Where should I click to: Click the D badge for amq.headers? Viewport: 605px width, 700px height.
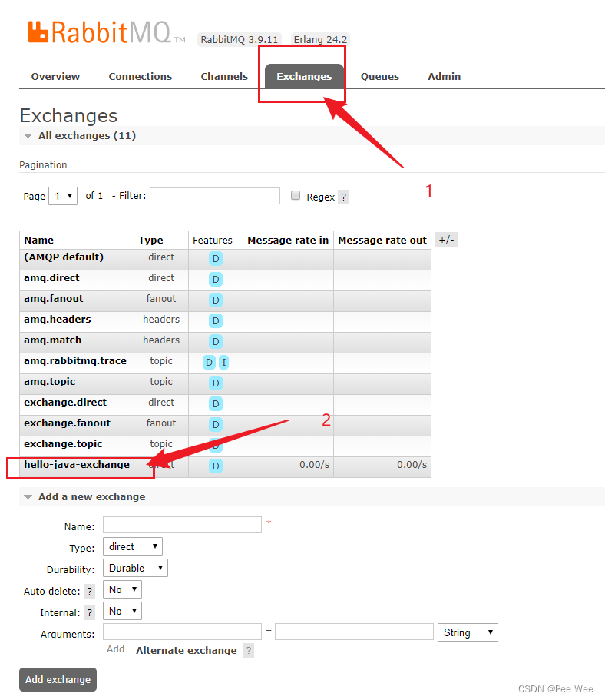[x=216, y=321]
